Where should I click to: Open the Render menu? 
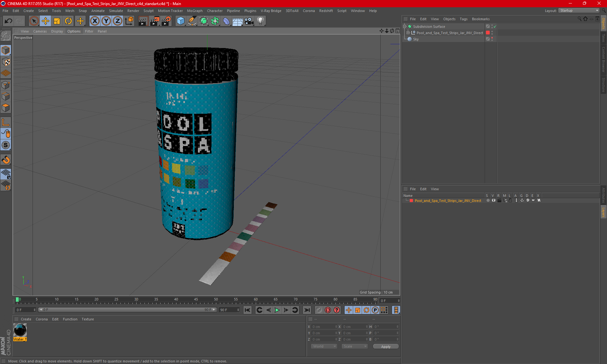tap(133, 11)
